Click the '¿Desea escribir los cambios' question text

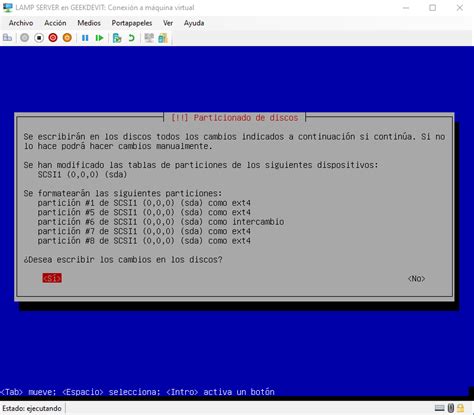[x=123, y=260]
